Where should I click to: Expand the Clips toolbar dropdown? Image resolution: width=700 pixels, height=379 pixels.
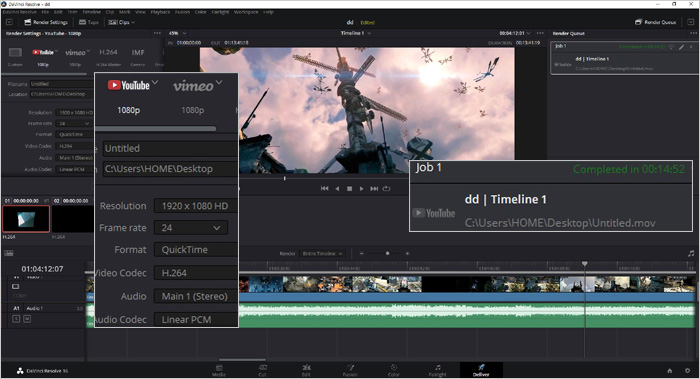click(x=121, y=22)
